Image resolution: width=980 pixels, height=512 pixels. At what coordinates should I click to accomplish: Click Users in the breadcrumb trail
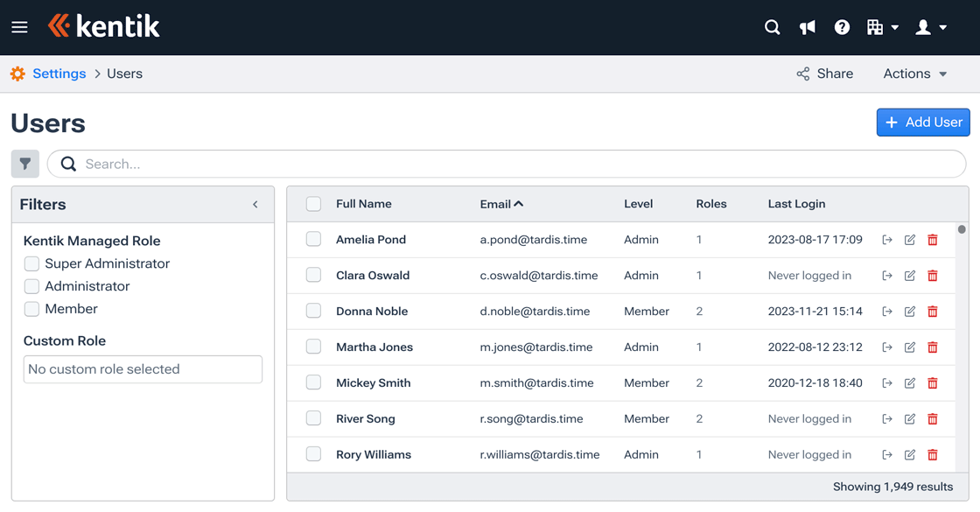(x=124, y=74)
